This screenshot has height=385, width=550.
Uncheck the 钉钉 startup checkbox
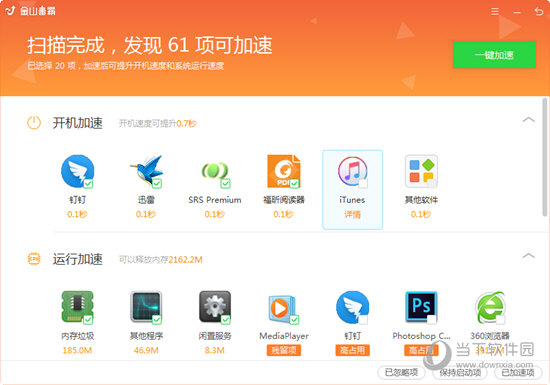88,183
